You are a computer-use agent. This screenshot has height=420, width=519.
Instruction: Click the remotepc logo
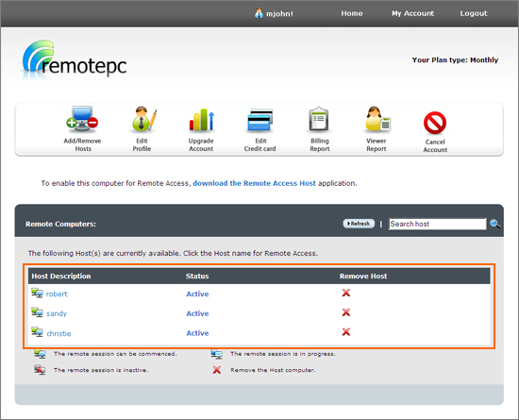pyautogui.click(x=75, y=60)
